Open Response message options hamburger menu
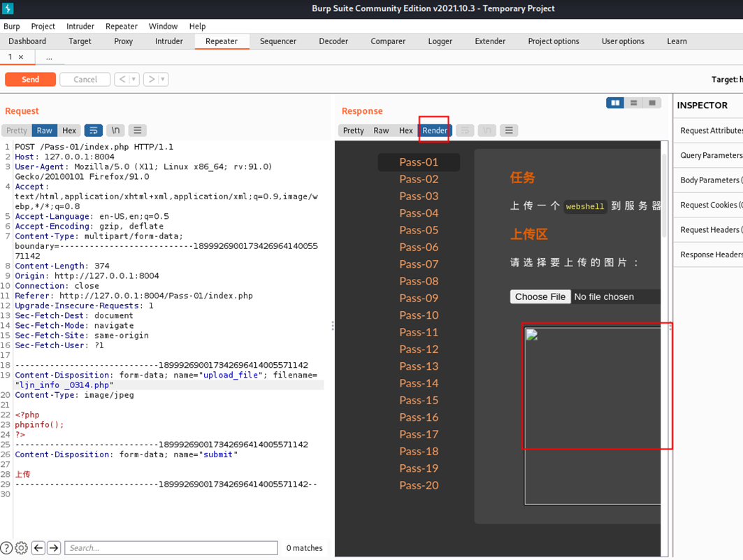Image resolution: width=743 pixels, height=560 pixels. click(509, 130)
